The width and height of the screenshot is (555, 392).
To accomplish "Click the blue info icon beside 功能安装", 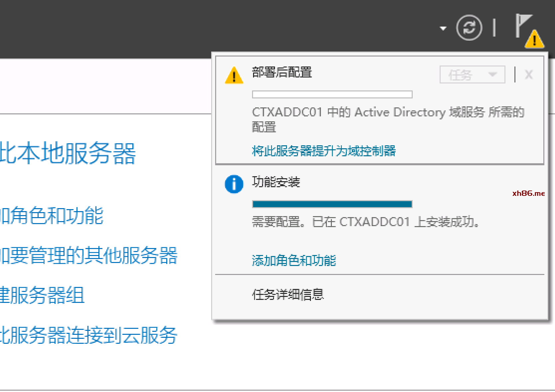I will [x=234, y=184].
